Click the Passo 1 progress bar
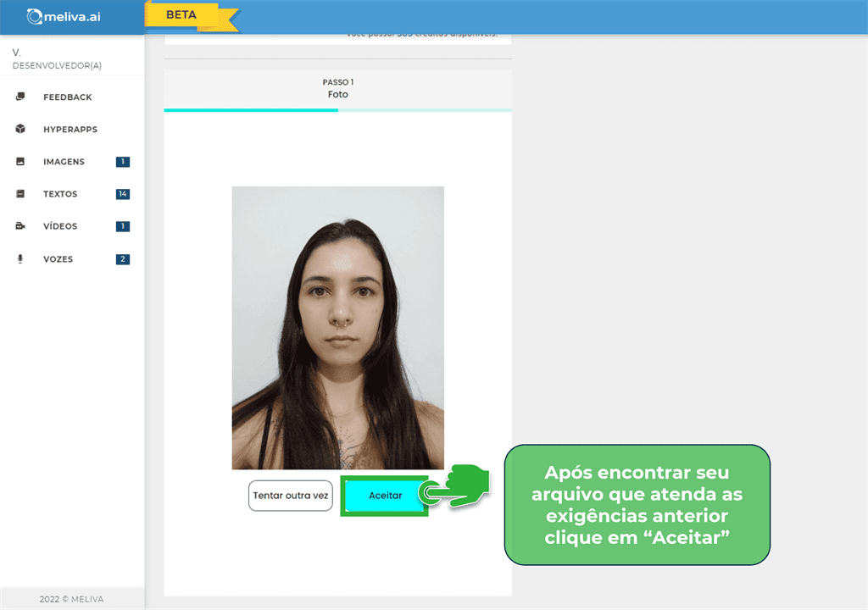This screenshot has width=868, height=610. click(x=337, y=110)
